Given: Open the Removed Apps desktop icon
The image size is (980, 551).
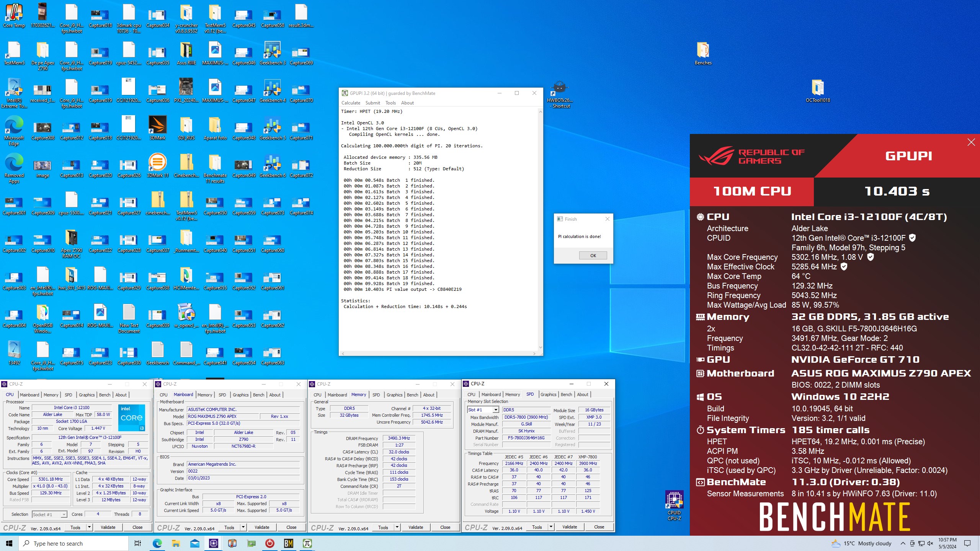Looking at the screenshot, I should (x=14, y=168).
